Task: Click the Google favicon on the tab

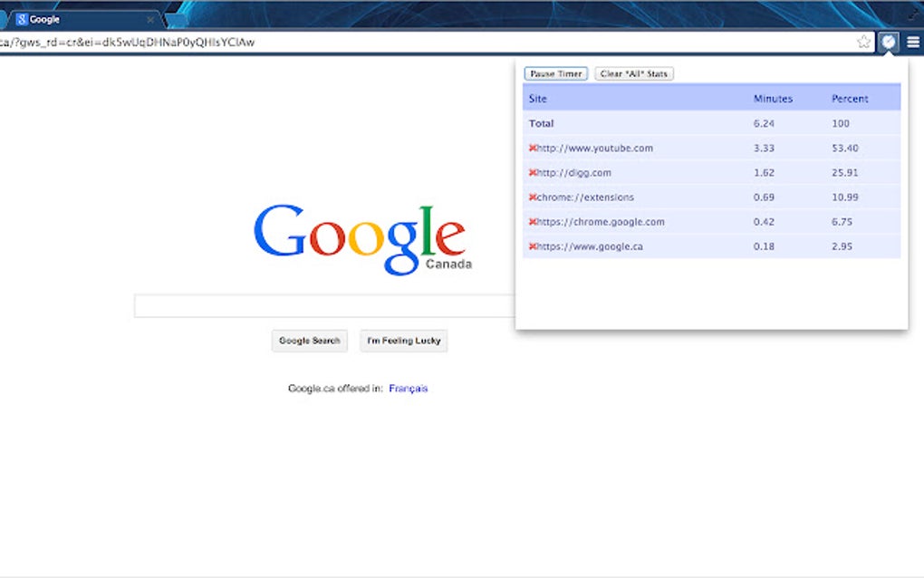Action: click(24, 18)
